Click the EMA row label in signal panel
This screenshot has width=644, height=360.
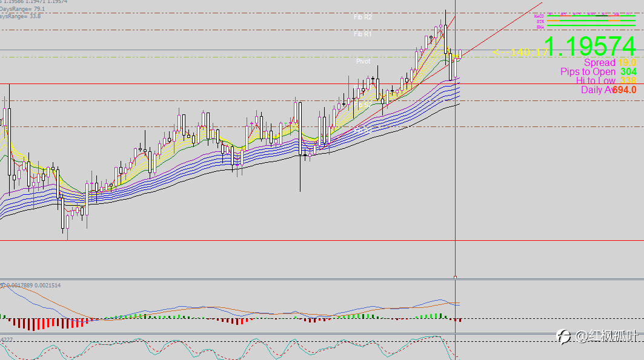pyautogui.click(x=540, y=27)
